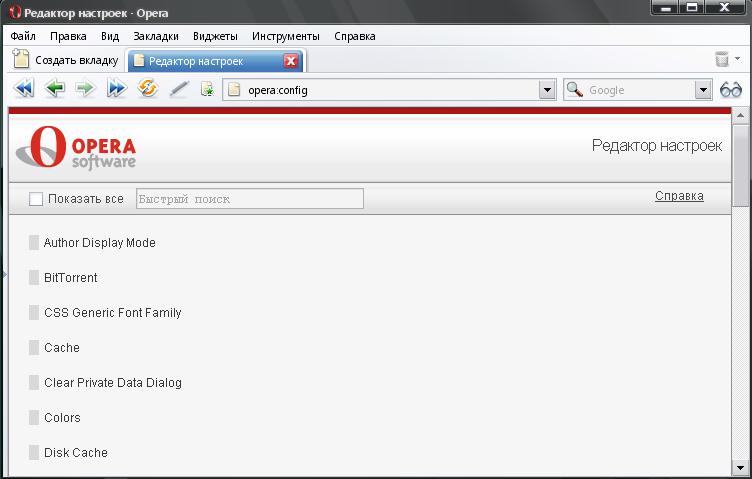Expand the Disk Cache section
The image size is (752, 479).
(x=34, y=453)
